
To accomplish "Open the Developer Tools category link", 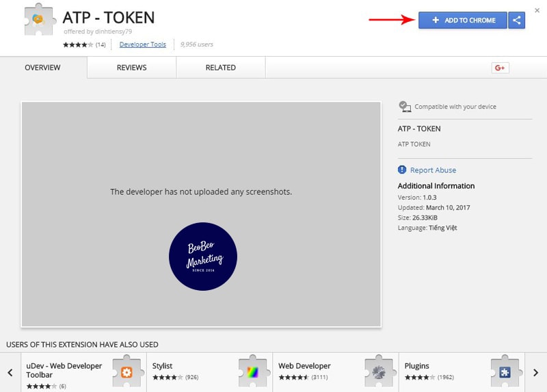I will pos(143,44).
